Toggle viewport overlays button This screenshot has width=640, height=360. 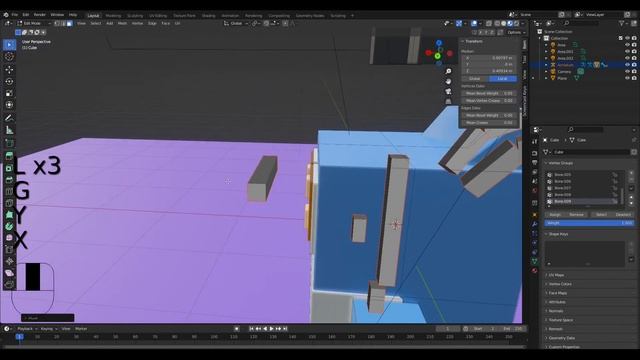point(474,23)
